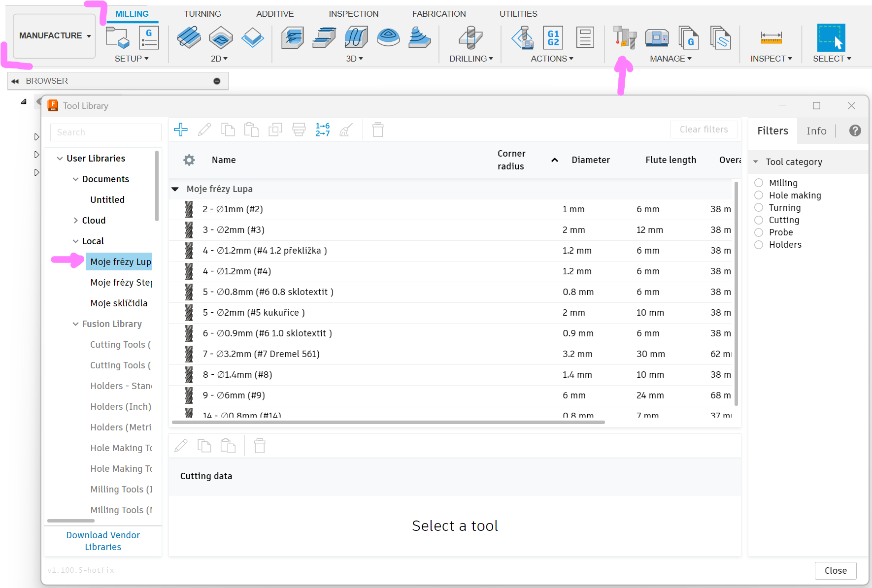Click the Measure ruler icon in Inspect
The image size is (872, 588).
[771, 37]
